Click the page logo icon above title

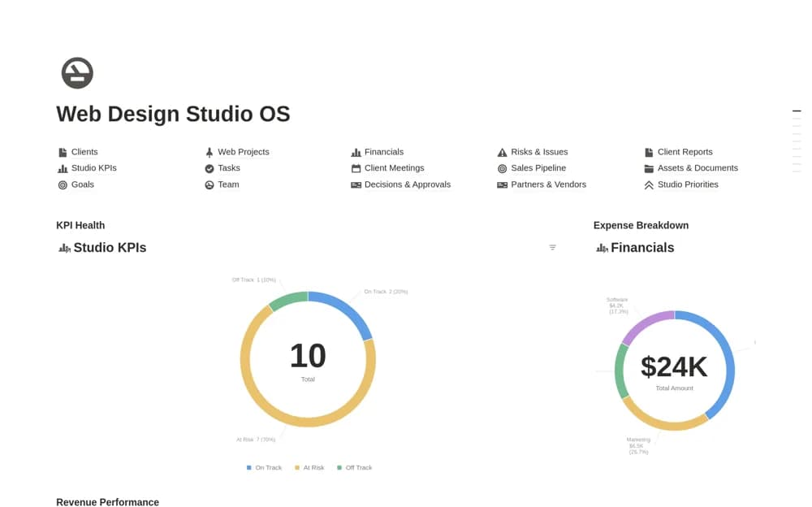[77, 73]
